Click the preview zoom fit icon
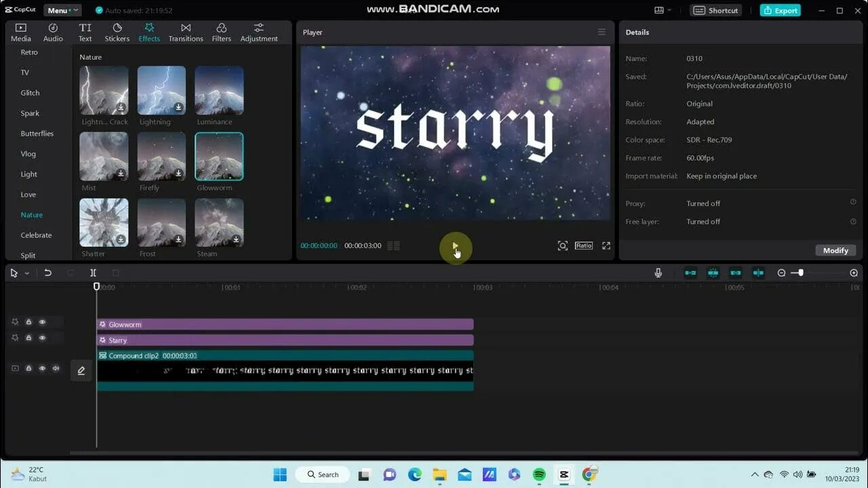Viewport: 868px width, 488px height. [x=562, y=245]
